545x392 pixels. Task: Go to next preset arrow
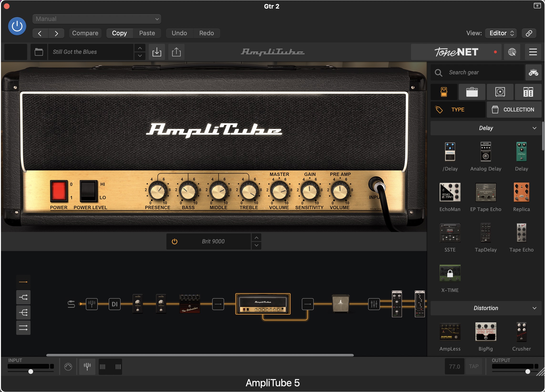[x=56, y=33]
